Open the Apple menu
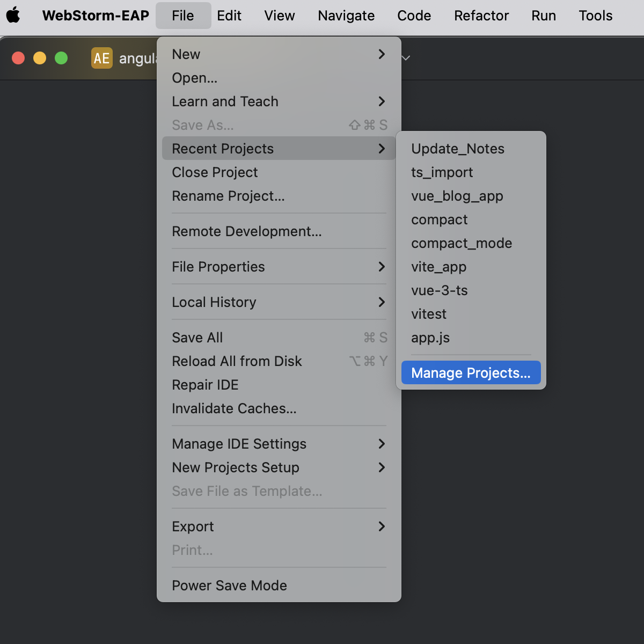 click(12, 16)
